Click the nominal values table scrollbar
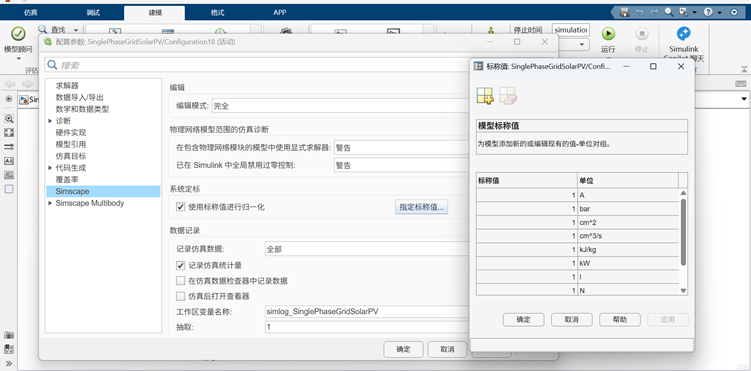 tap(683, 232)
